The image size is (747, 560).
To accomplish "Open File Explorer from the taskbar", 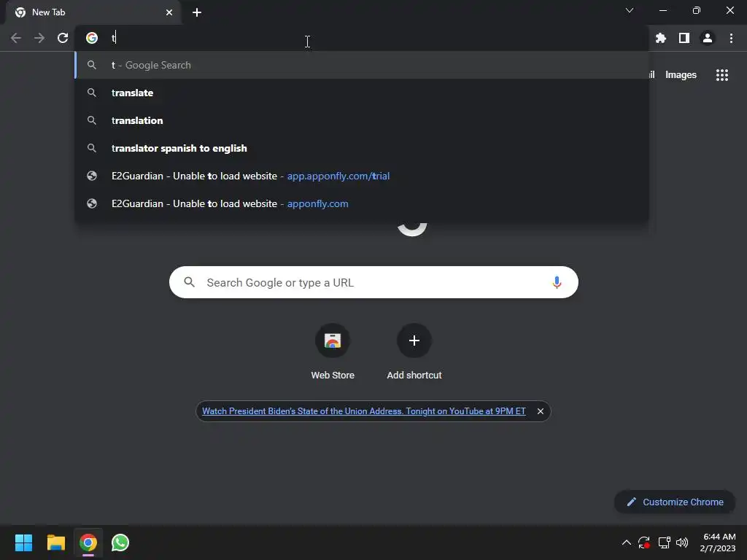I will pyautogui.click(x=55, y=542).
